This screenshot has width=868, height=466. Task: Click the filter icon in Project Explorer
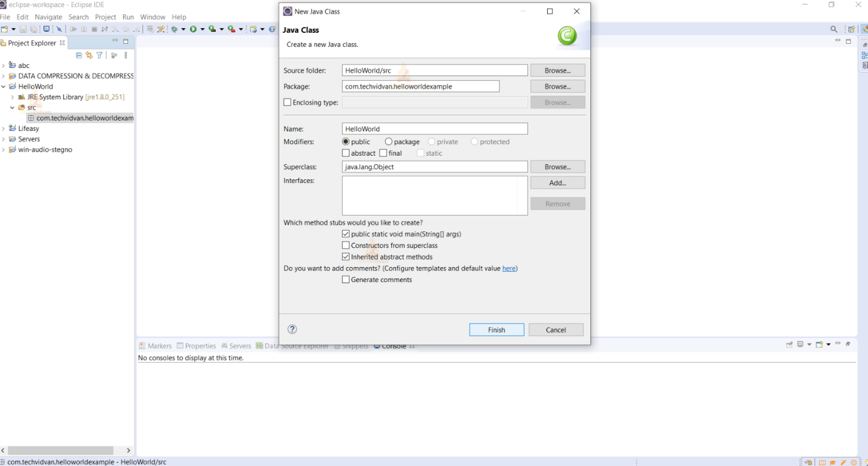click(99, 55)
